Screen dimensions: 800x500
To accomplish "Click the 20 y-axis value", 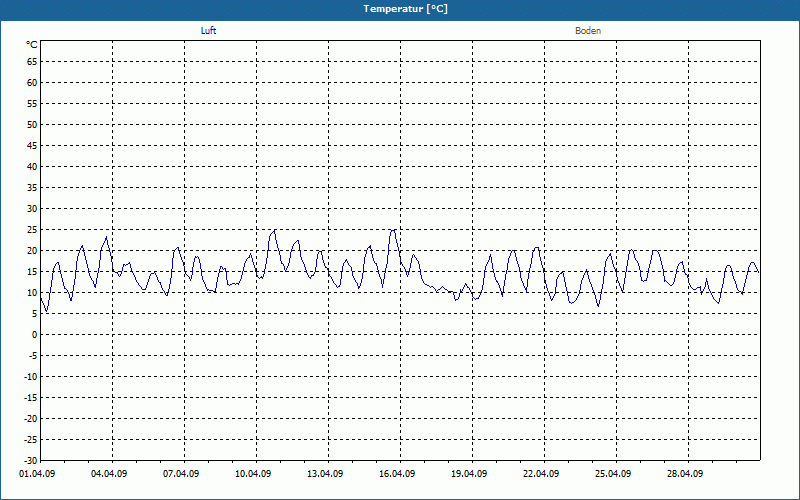I will (32, 251).
